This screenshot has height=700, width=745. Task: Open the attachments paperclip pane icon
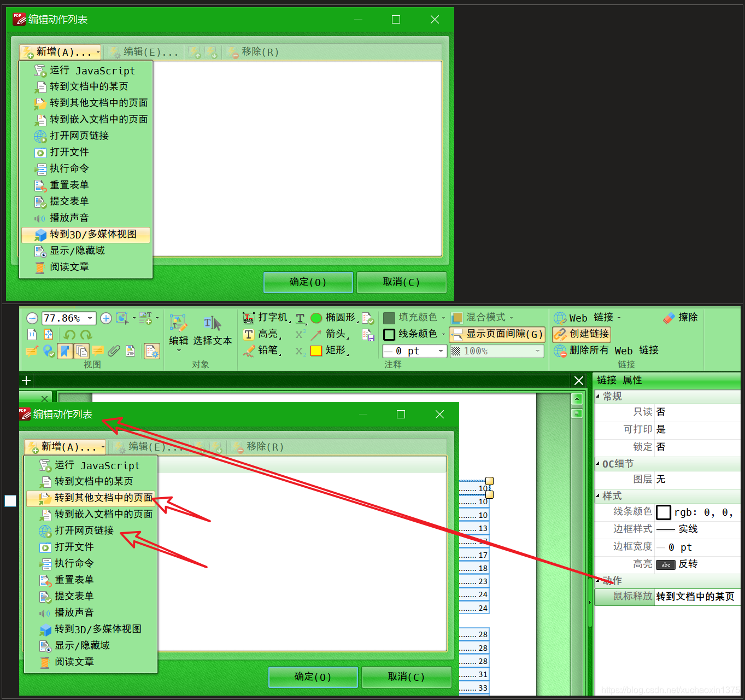click(x=114, y=351)
